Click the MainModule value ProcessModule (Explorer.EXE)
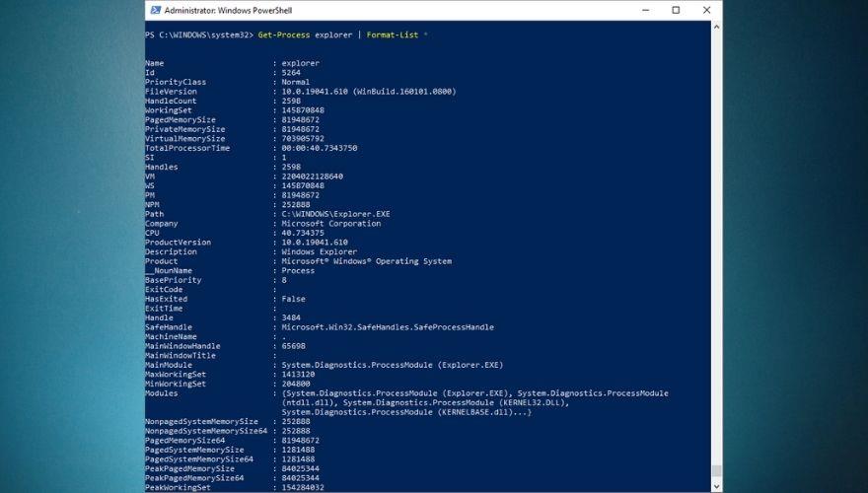Screen dimensions: 868x493 [x=393, y=365]
